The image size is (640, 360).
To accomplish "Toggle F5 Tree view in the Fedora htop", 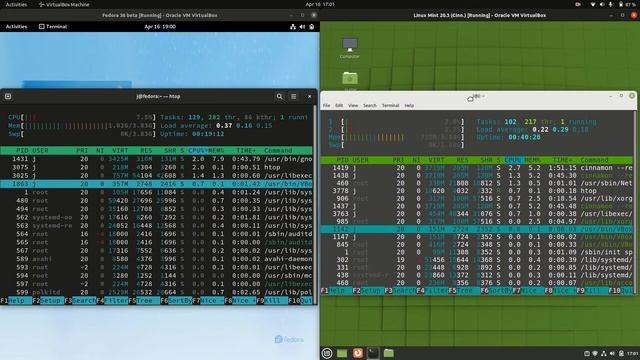I will click(x=144, y=300).
